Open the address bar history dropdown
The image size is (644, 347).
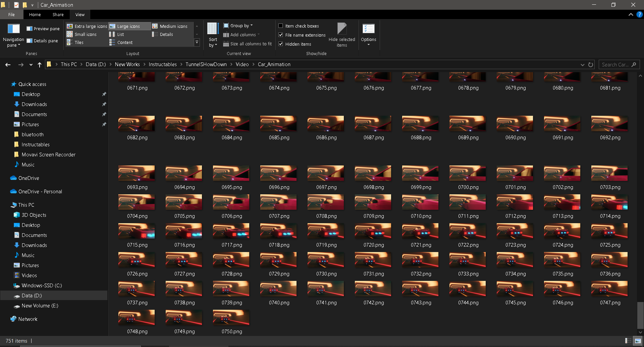(582, 64)
